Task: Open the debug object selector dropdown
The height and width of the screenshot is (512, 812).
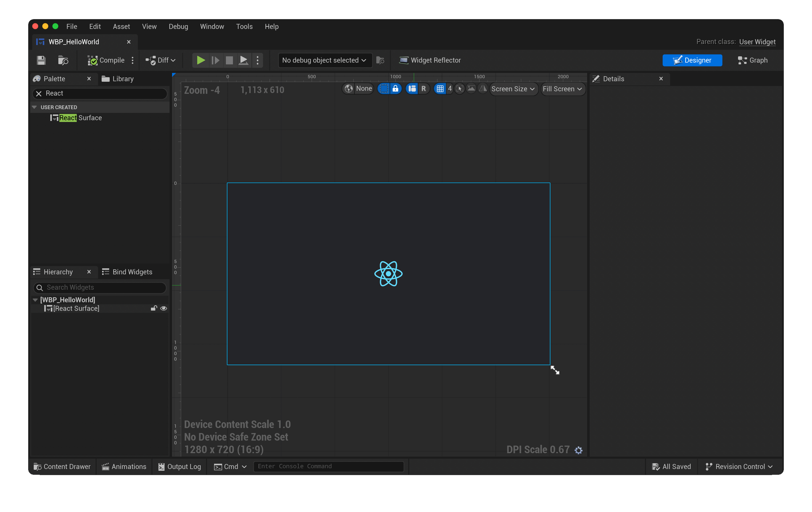Action: tap(325, 60)
